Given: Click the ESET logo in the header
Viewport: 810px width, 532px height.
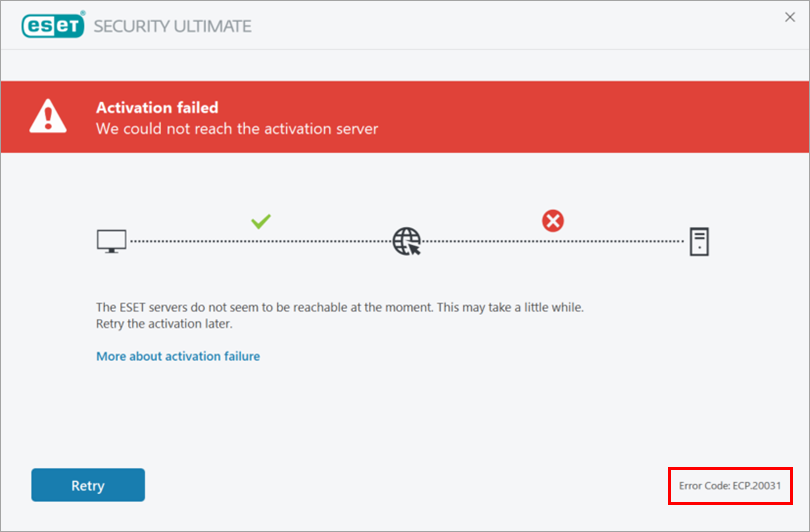Looking at the screenshot, I should [x=53, y=25].
